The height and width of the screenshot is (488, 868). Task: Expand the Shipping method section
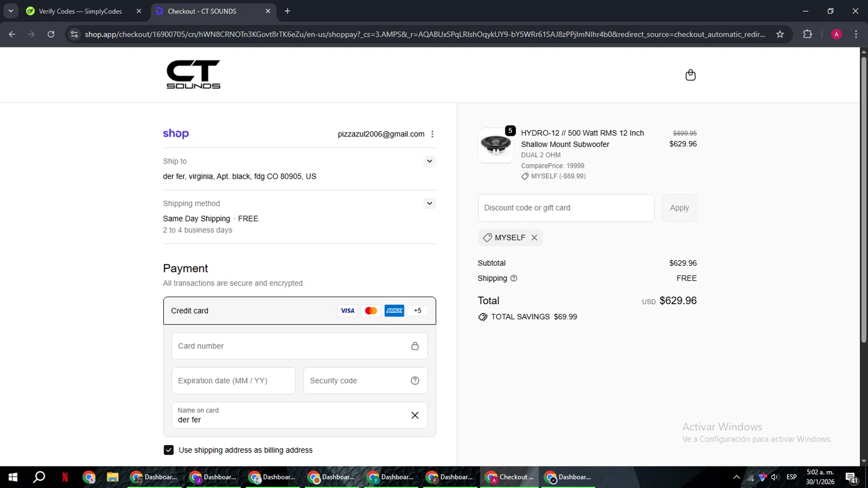pyautogui.click(x=429, y=204)
